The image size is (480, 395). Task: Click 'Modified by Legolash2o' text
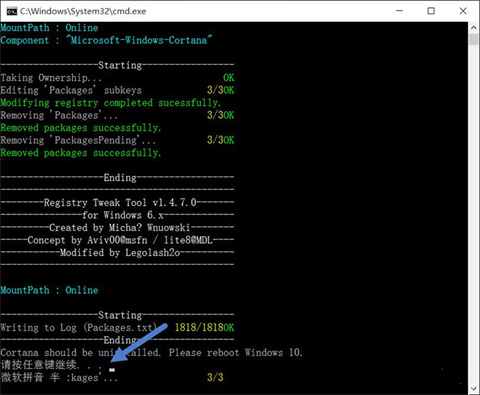tap(120, 253)
